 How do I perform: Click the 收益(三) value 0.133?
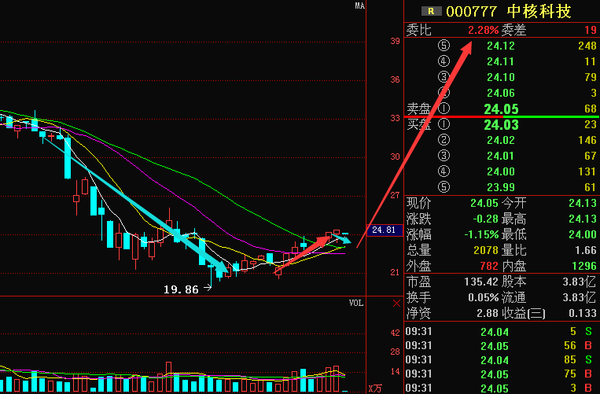coord(582,313)
